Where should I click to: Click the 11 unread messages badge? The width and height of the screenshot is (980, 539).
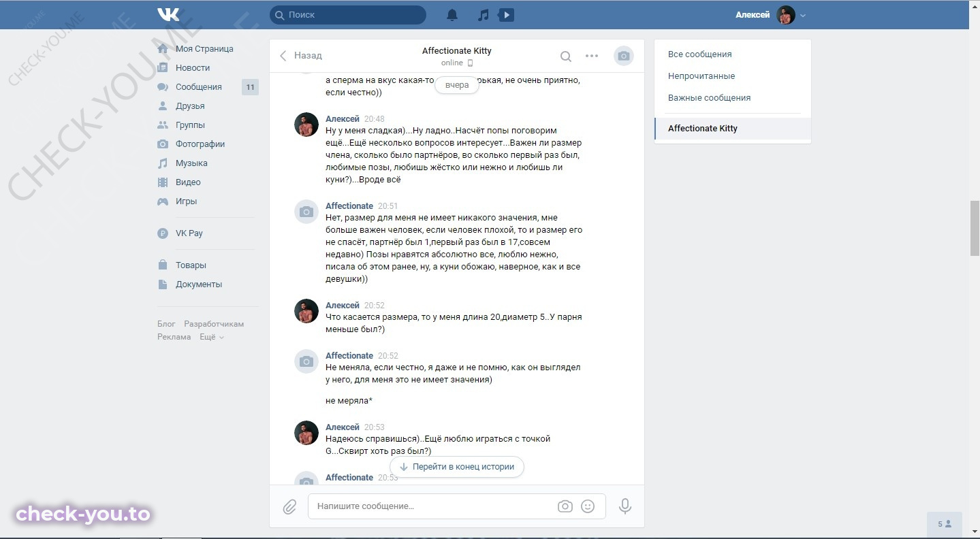click(250, 87)
